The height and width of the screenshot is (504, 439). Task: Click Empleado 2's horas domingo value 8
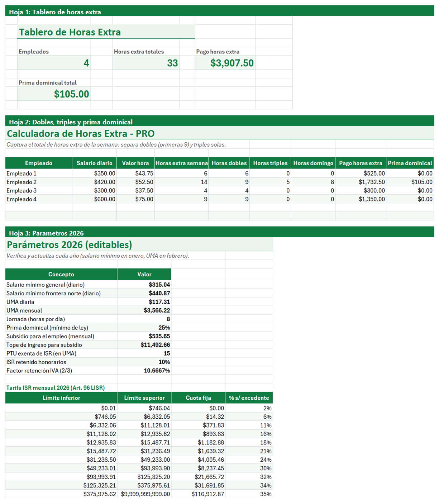(x=313, y=182)
